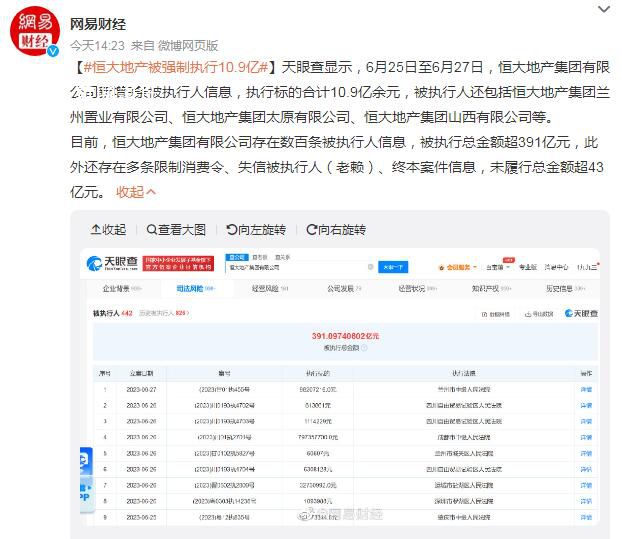The height and width of the screenshot is (539, 622).
Task: Click the export data button near 天眼查 mark
Action: 539,314
